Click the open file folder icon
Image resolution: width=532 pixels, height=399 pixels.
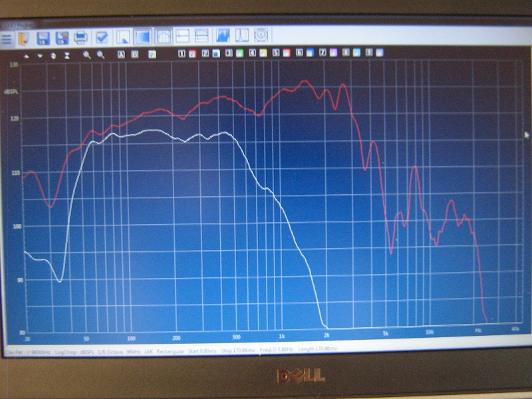(x=24, y=39)
